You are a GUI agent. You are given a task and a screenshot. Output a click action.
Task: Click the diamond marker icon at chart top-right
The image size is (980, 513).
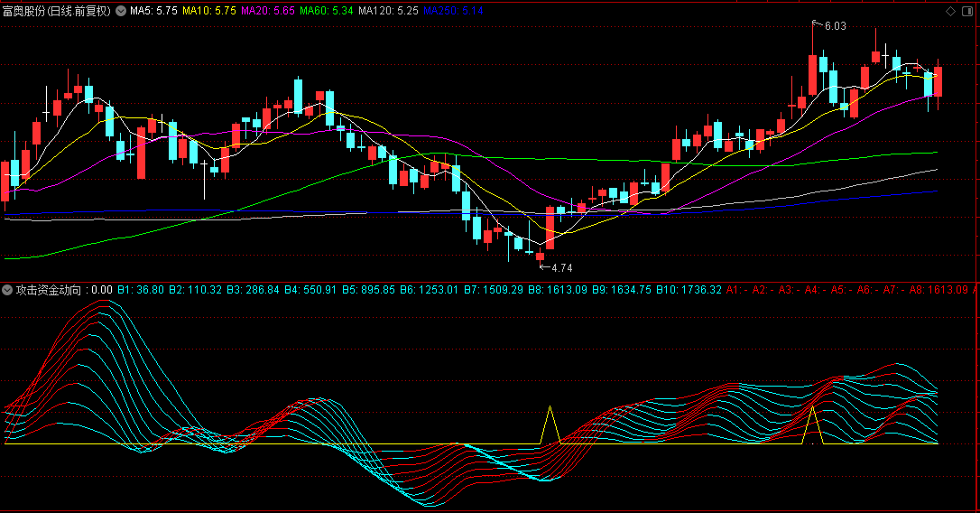[x=950, y=11]
